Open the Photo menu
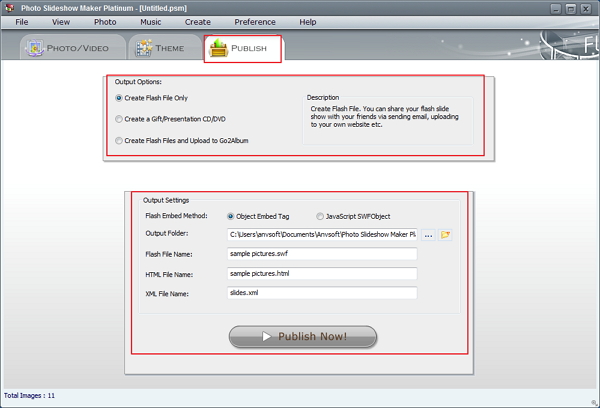The image size is (600, 408). [105, 22]
